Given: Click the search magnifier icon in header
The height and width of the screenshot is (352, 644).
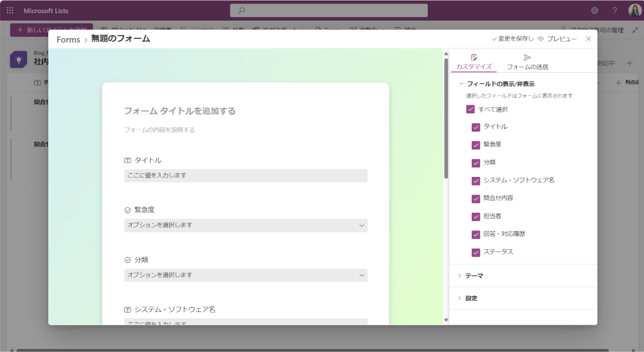Looking at the screenshot, I should (241, 10).
